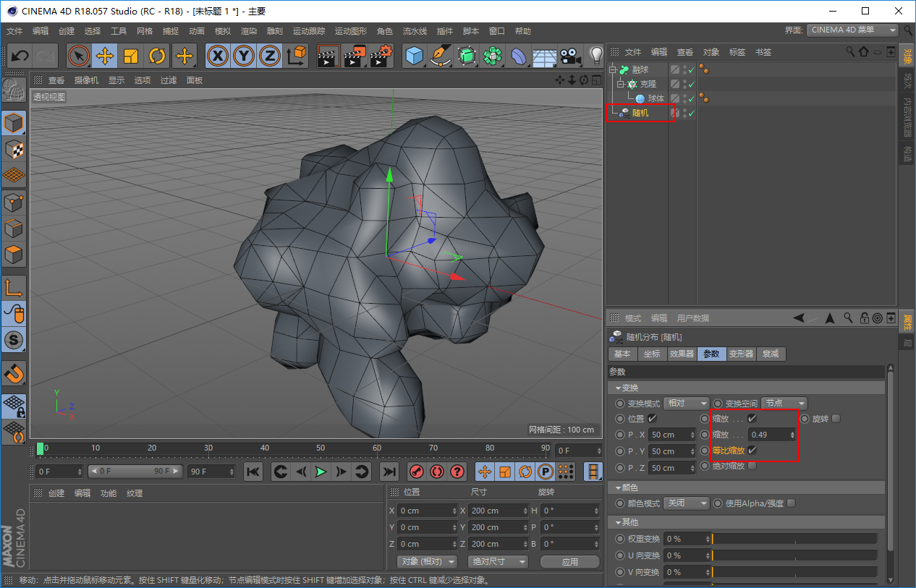Toggle Z axis lock
Screen dimensions: 916x588
pos(270,56)
